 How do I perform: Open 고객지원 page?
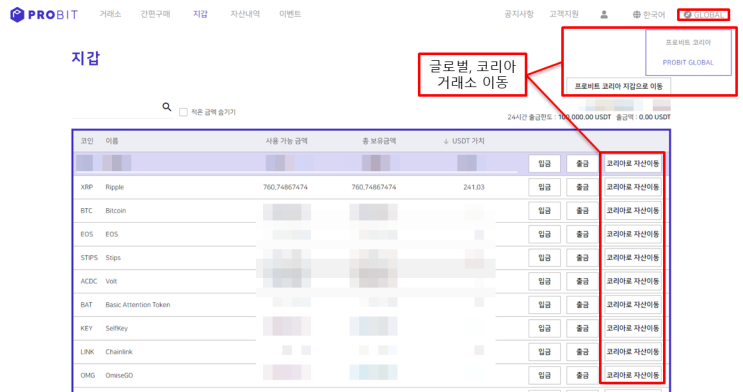pos(564,14)
